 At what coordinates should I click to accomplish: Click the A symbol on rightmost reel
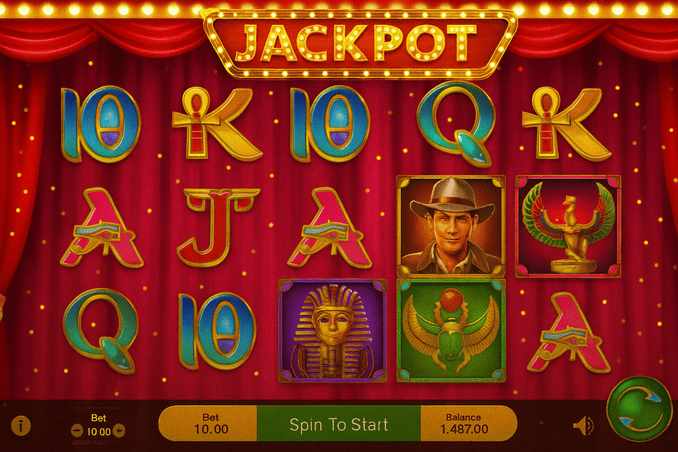(569, 332)
